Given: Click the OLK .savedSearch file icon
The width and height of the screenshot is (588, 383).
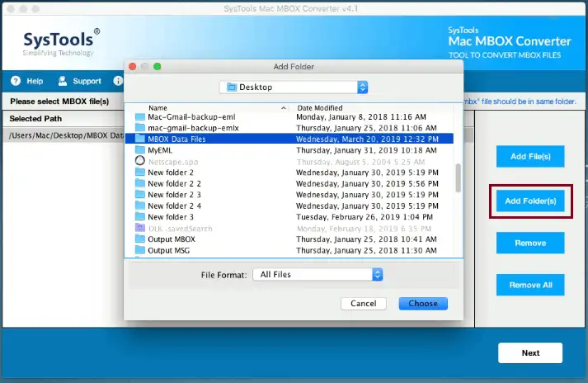Looking at the screenshot, I should pos(140,228).
